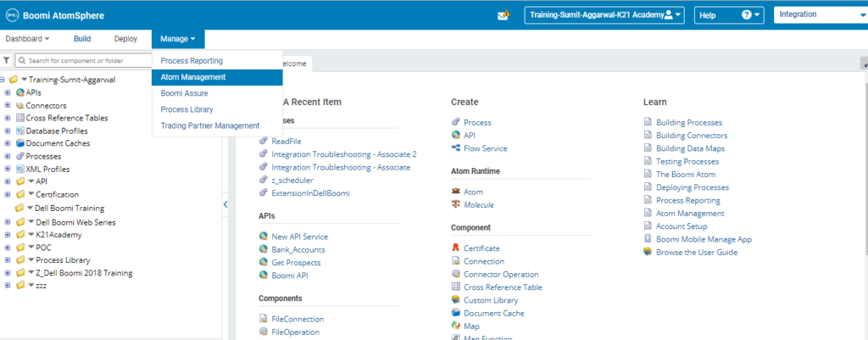868x340 pixels.
Task: Click the Document Cache icon
Action: pyautogui.click(x=455, y=313)
